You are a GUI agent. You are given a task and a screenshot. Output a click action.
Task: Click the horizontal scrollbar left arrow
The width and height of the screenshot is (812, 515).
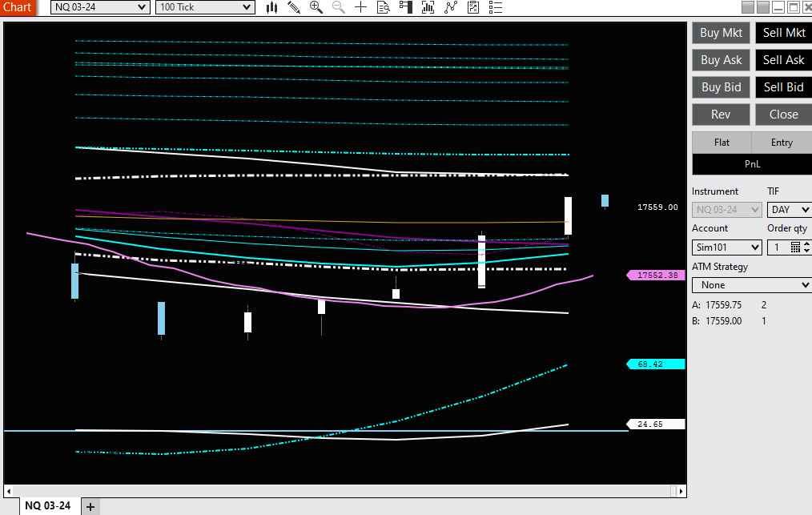(8, 491)
